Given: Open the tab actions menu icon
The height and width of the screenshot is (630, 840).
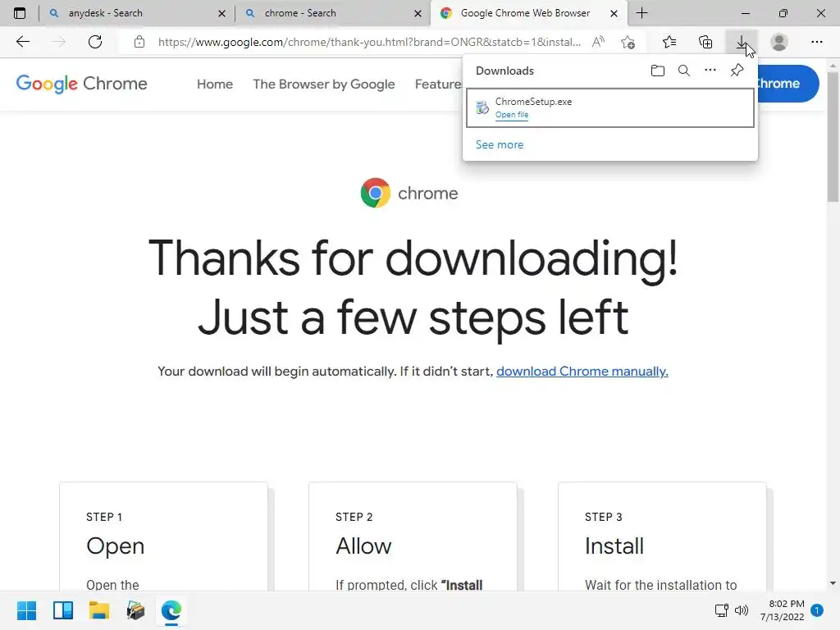Looking at the screenshot, I should (x=20, y=13).
